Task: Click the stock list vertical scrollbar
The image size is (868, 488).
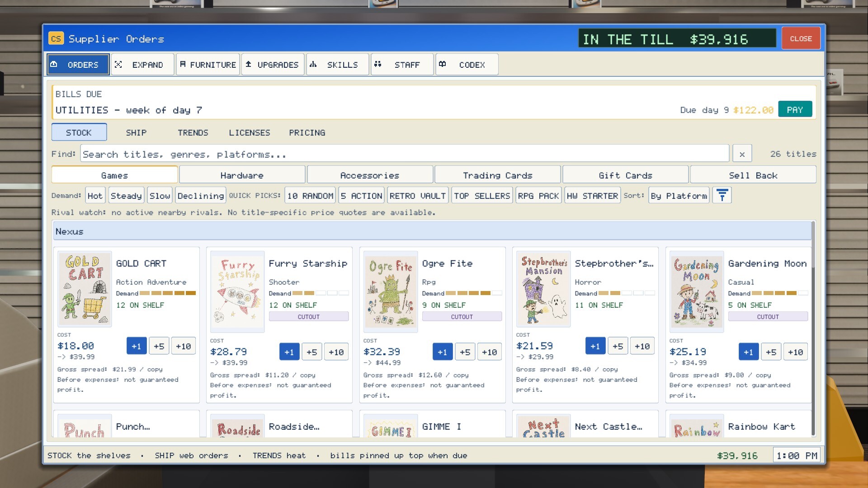Action: pos(813,328)
